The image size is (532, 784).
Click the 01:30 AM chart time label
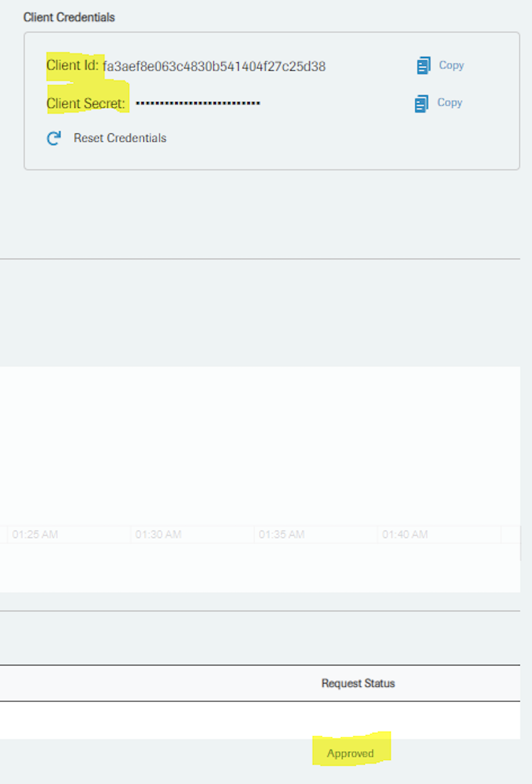tap(158, 535)
